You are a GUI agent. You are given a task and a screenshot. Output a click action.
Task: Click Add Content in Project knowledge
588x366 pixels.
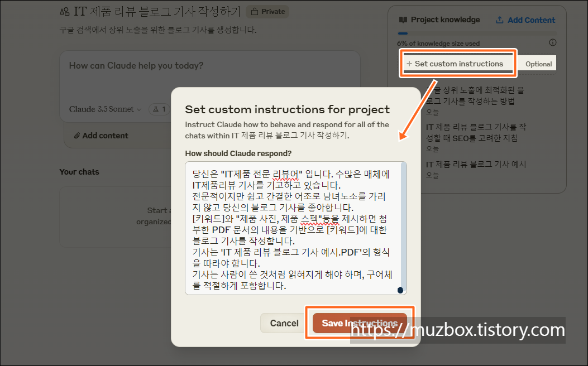coord(525,20)
